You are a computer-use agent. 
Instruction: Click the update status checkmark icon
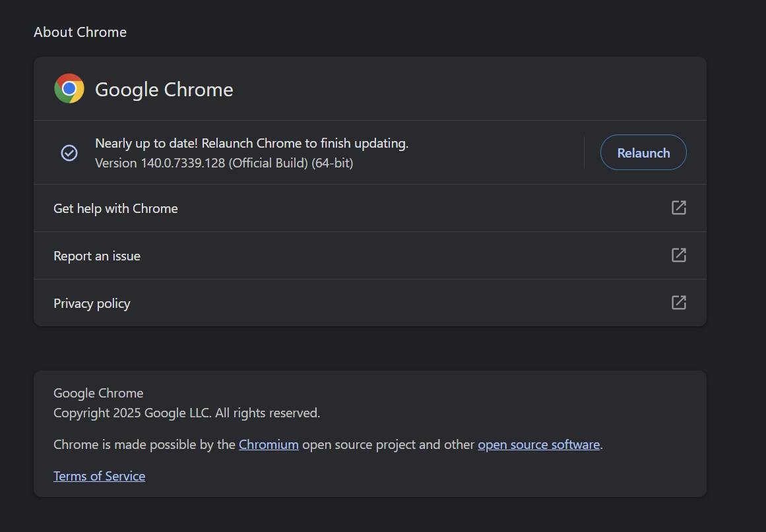[x=69, y=153]
